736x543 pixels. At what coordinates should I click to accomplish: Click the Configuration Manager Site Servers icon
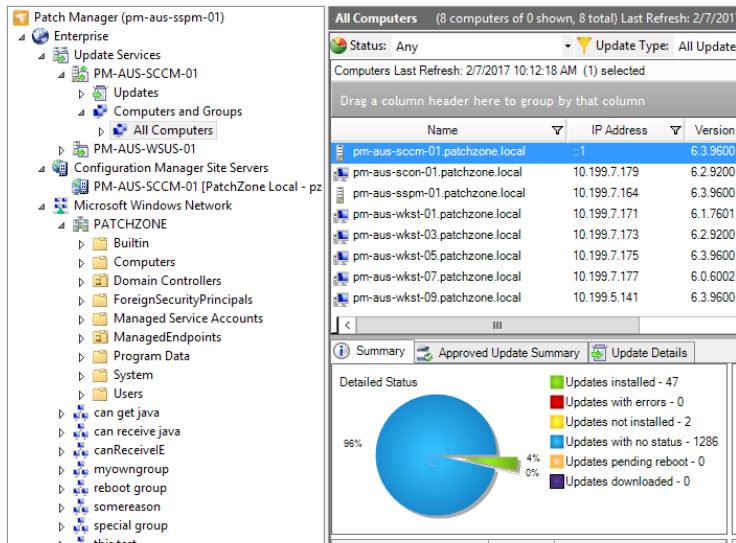coord(60,168)
